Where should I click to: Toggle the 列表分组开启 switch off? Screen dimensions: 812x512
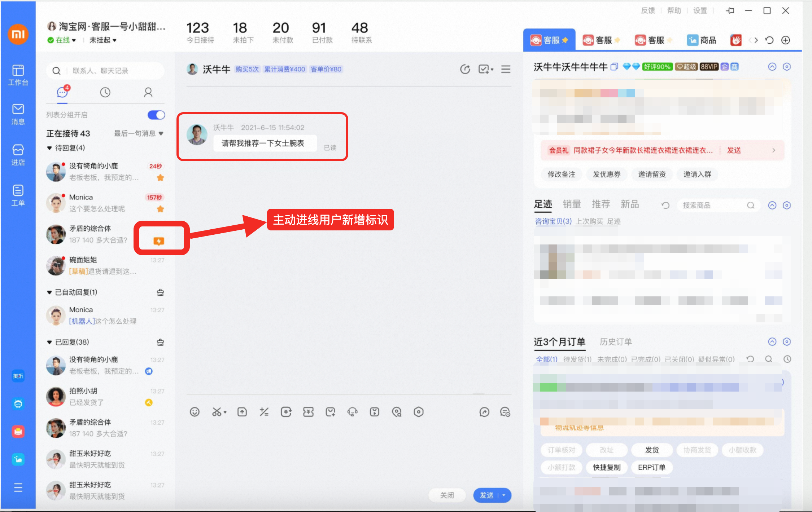156,115
